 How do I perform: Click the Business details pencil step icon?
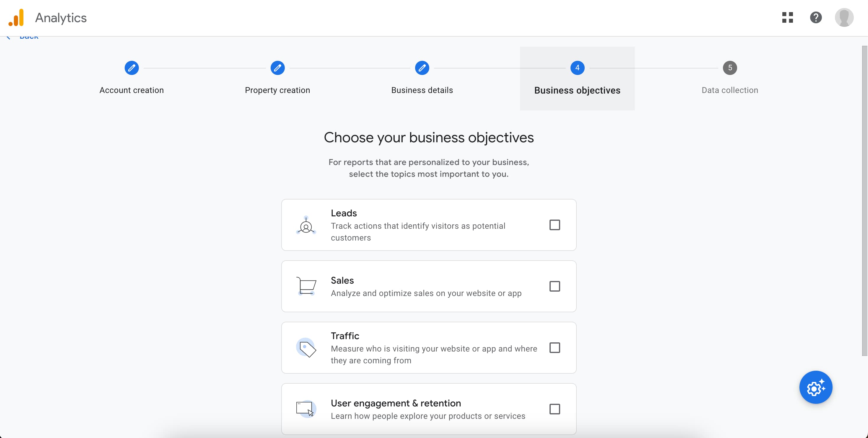422,68
